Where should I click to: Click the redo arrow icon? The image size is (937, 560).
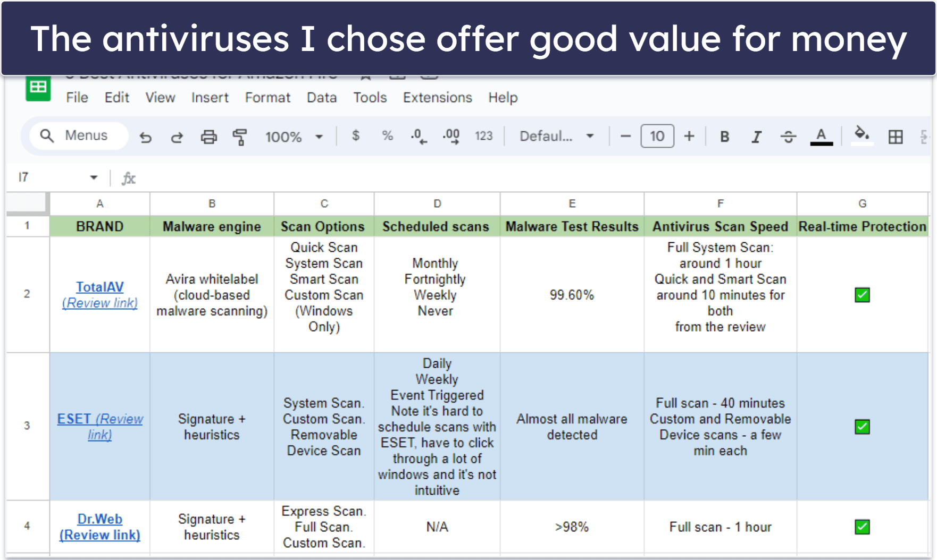[177, 137]
